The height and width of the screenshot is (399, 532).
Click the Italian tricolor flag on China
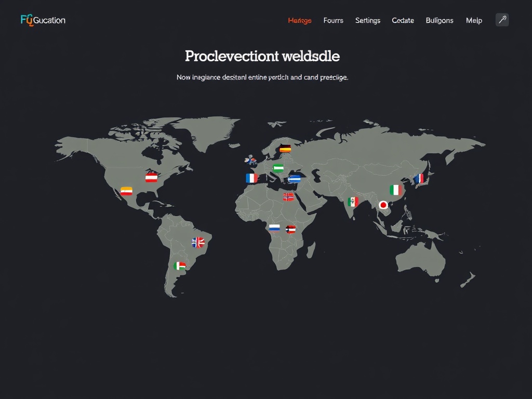[396, 190]
